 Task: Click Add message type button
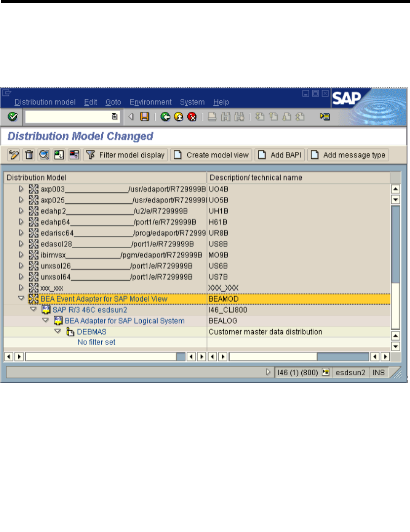348,155
